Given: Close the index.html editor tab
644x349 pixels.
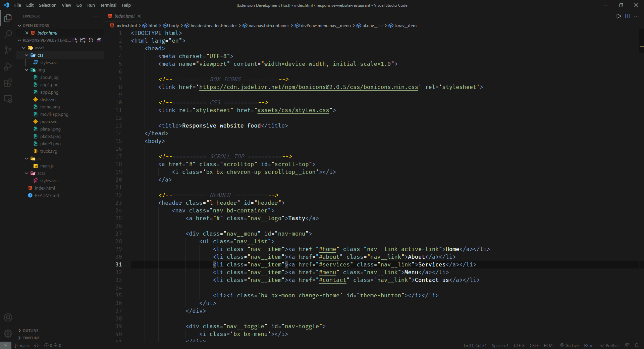Looking at the screenshot, I should point(139,16).
